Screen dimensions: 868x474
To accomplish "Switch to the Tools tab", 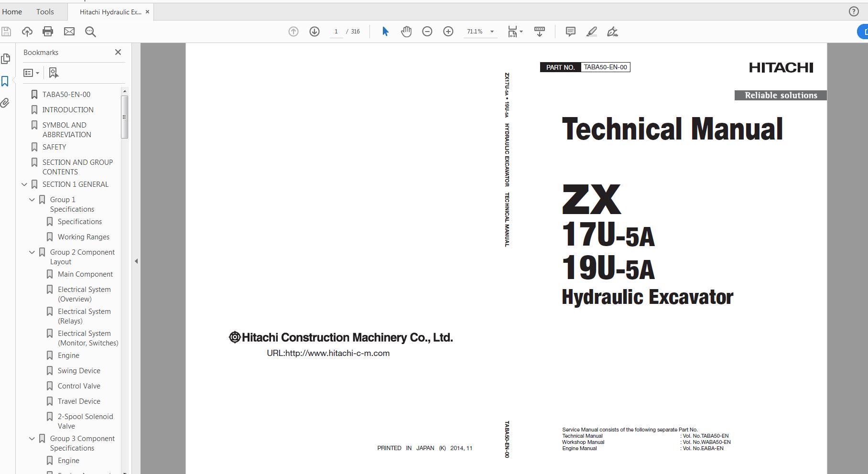I will [x=45, y=12].
